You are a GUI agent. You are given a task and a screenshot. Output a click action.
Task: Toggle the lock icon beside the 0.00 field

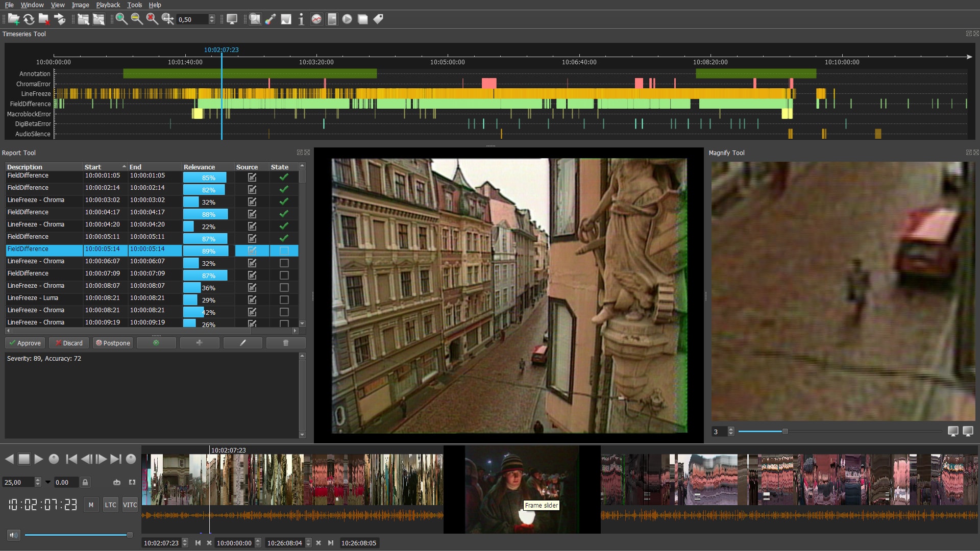pyautogui.click(x=85, y=483)
